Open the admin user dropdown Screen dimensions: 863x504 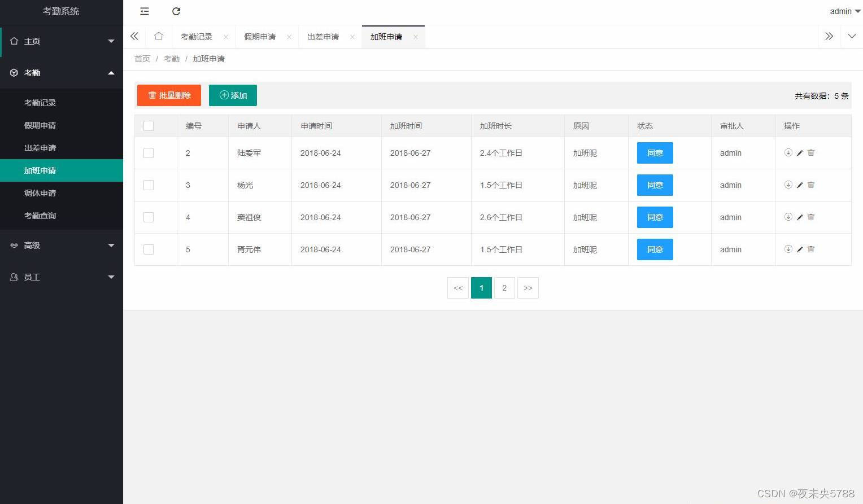pos(845,11)
